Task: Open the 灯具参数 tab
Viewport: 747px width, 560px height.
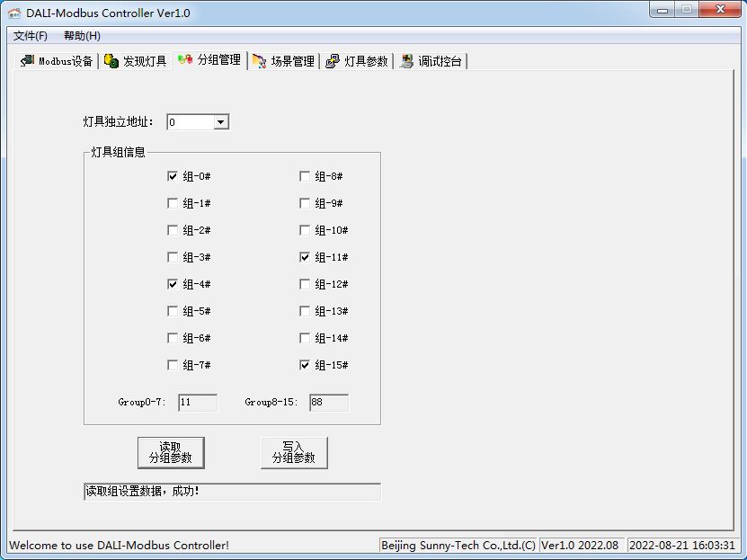Action: click(x=357, y=61)
